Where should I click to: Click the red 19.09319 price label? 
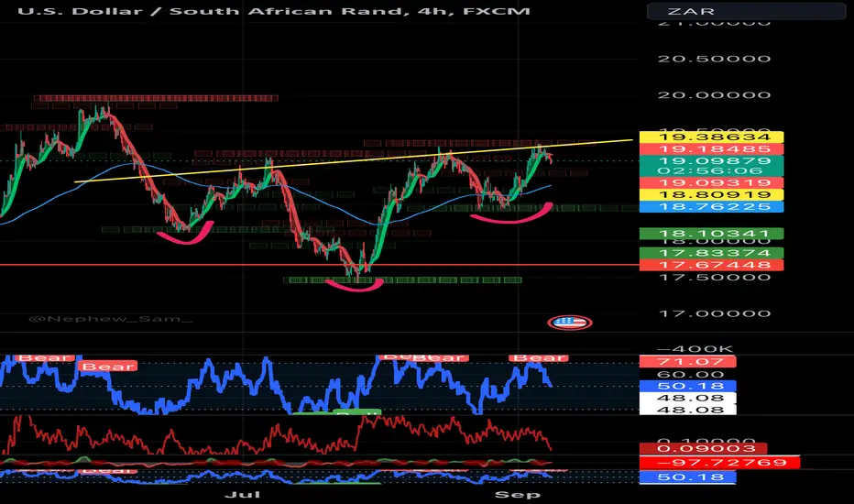point(711,183)
